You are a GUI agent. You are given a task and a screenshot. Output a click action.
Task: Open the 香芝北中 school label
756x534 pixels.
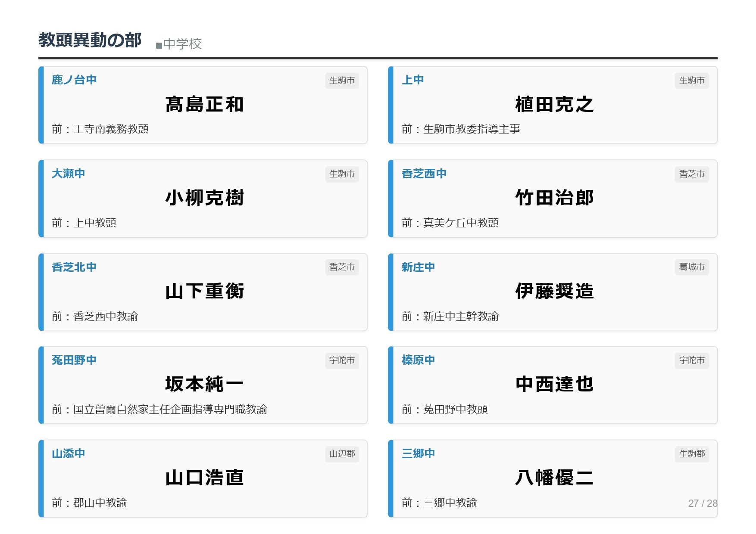tap(74, 267)
